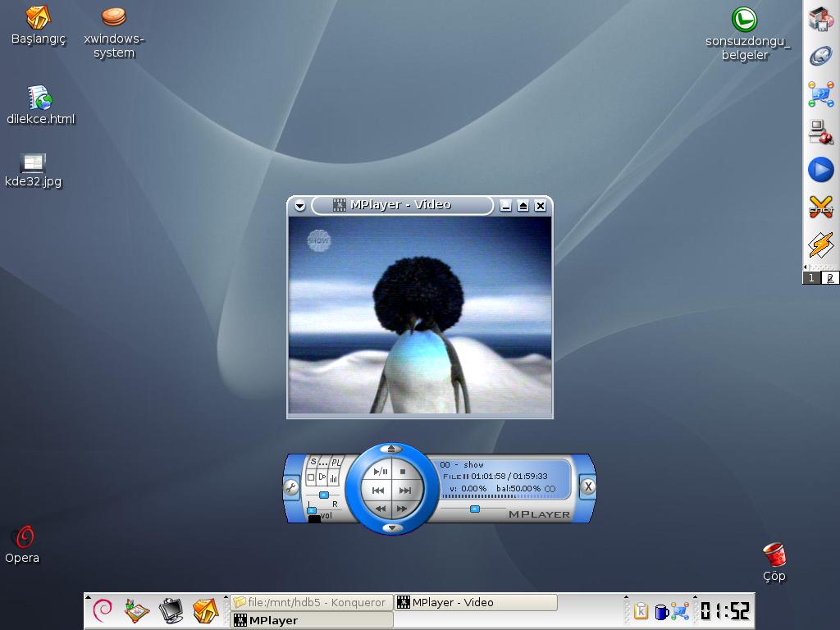This screenshot has height=630, width=840.
Task: Click the X exit button on the MPlayer panel
Action: click(587, 487)
